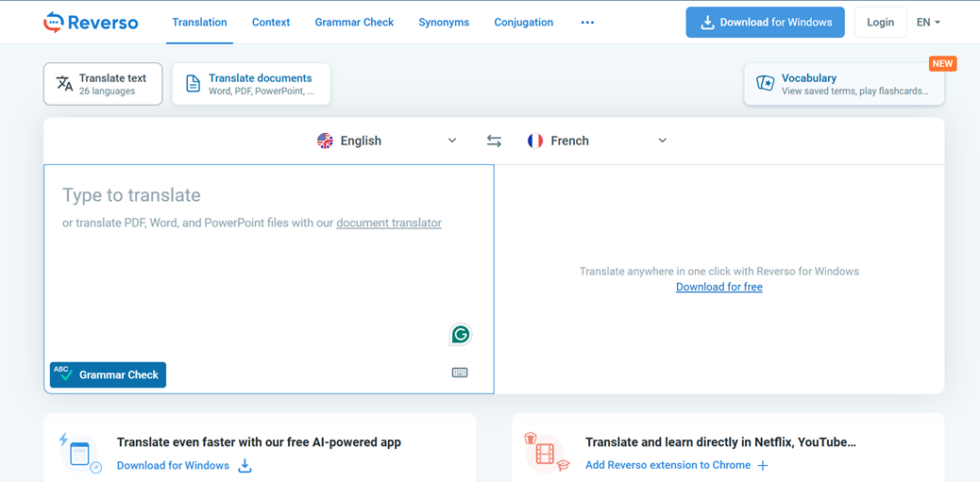This screenshot has width=980, height=482.
Task: Go to the Context tab
Action: pyautogui.click(x=271, y=23)
